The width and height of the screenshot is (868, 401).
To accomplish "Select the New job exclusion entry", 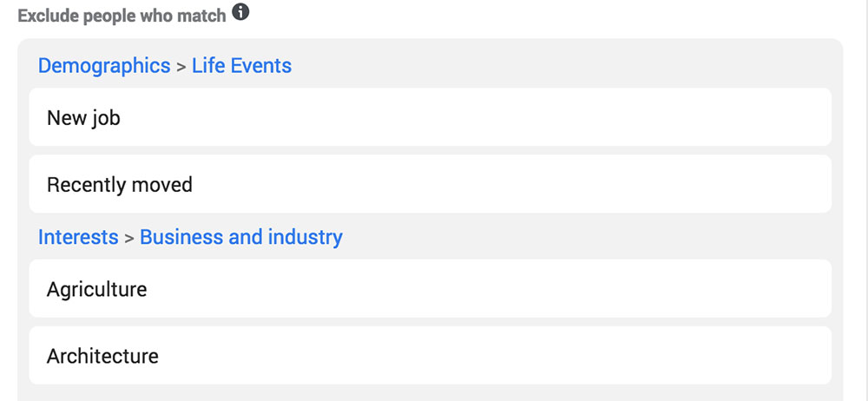I will [x=431, y=117].
